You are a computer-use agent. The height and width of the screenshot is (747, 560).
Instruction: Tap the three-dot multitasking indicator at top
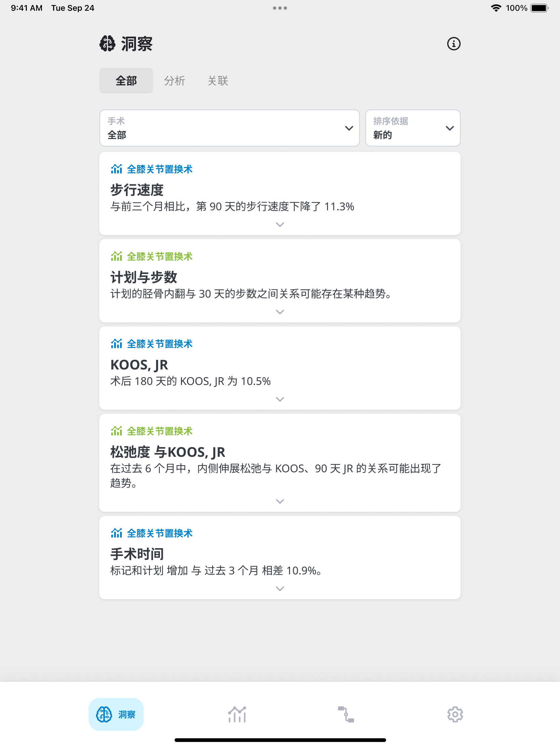point(280,8)
